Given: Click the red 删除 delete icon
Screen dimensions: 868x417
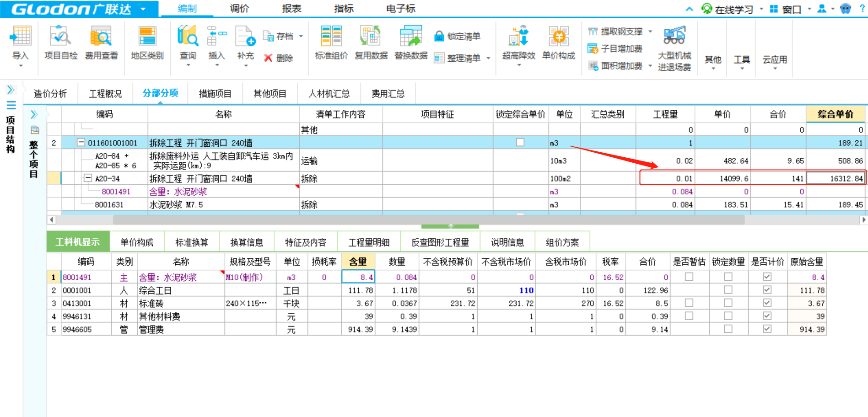Looking at the screenshot, I should (268, 58).
